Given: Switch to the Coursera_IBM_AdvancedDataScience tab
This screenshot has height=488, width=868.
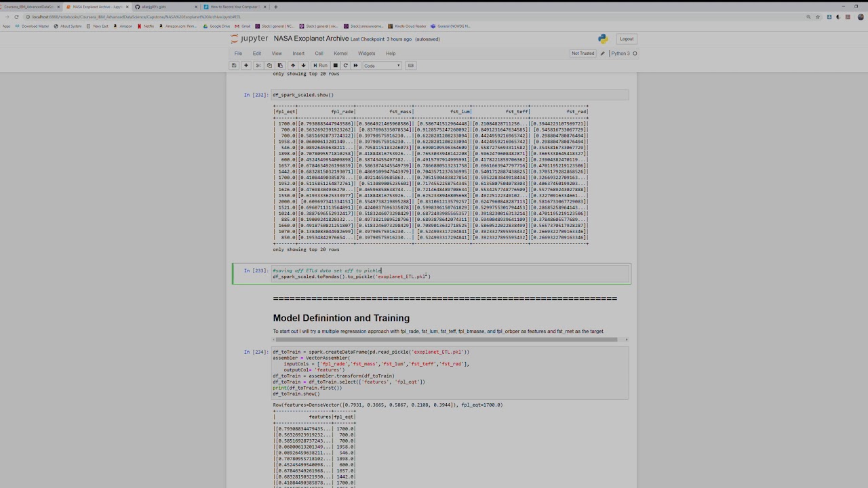Looking at the screenshot, I should [30, 7].
